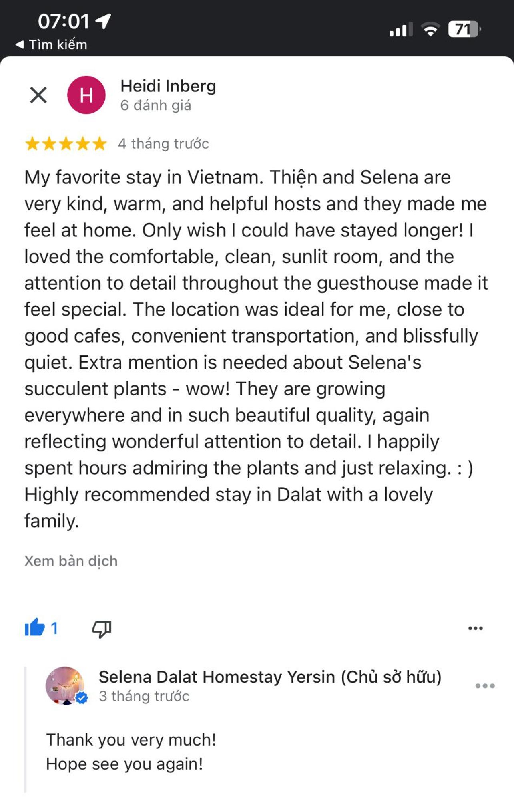Tap the 6 đánh giá reviewer count
The width and height of the screenshot is (514, 812).
(156, 105)
